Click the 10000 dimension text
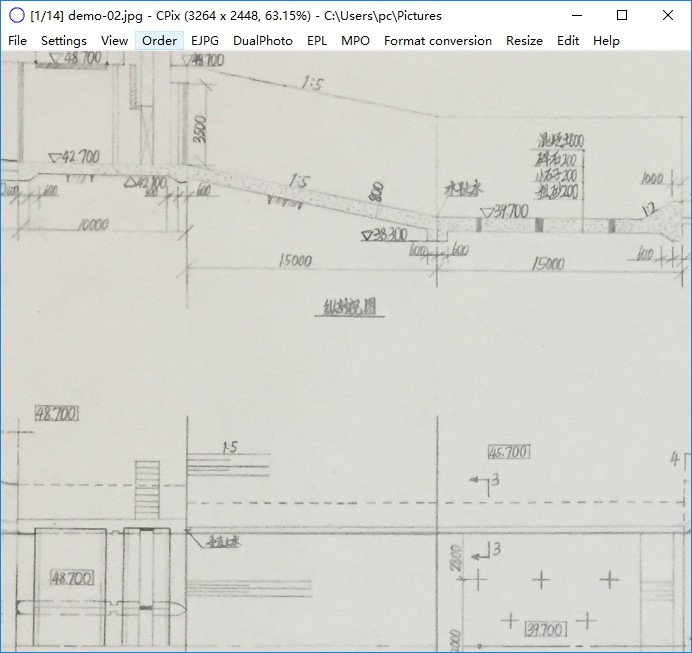Image resolution: width=692 pixels, height=653 pixels. click(x=93, y=225)
